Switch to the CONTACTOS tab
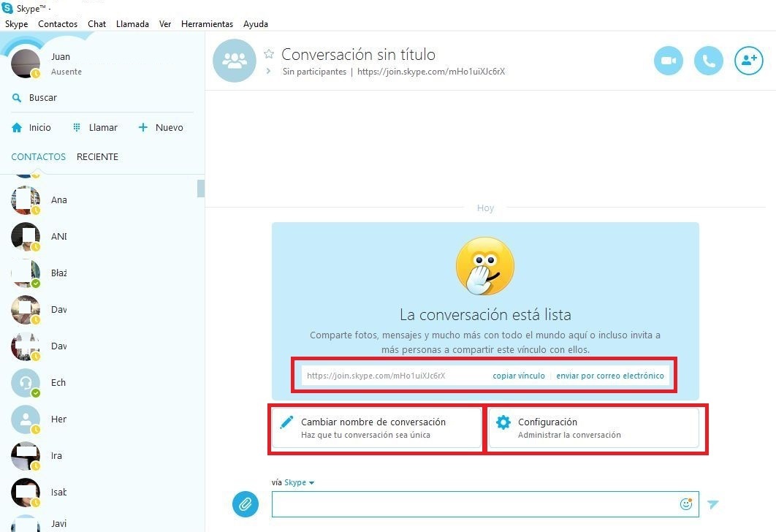Viewport: 776px width, 532px height. tap(38, 157)
